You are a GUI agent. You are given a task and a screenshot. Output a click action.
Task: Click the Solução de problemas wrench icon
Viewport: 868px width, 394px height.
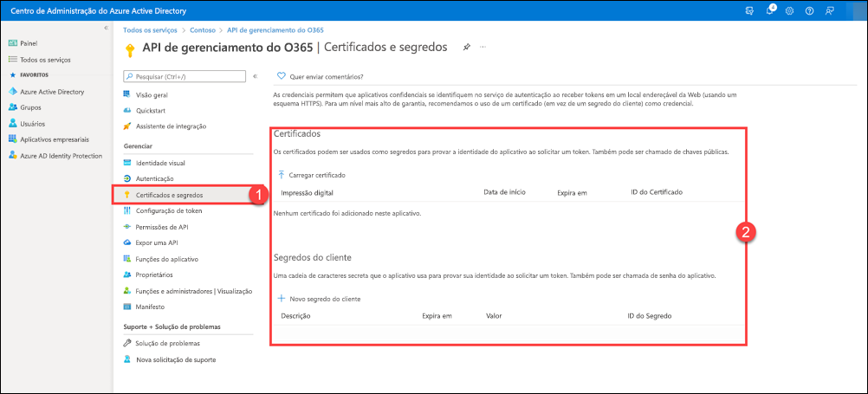point(126,344)
